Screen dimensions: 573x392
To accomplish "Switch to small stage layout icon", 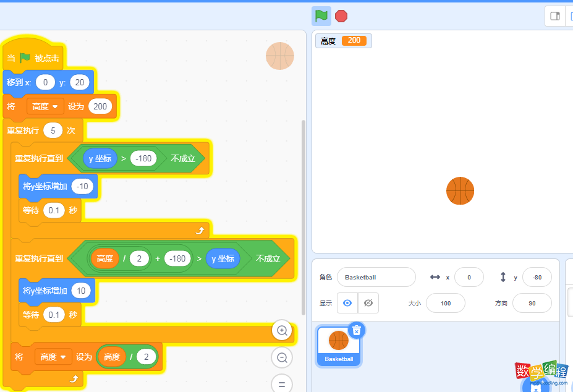I will (554, 16).
